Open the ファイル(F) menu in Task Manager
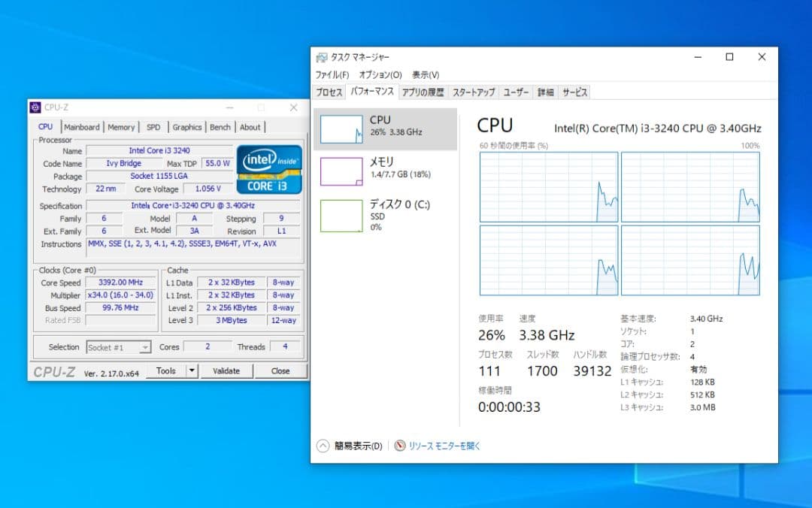Screen dimensions: 812x508 (x=332, y=74)
